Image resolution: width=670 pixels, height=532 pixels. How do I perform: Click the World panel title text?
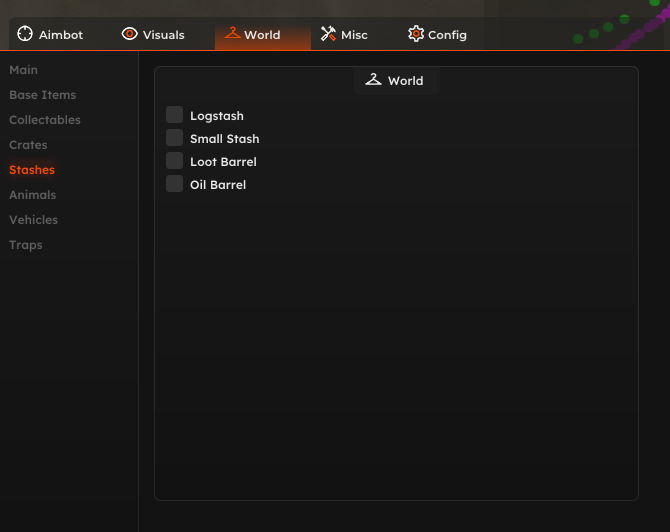(x=406, y=81)
